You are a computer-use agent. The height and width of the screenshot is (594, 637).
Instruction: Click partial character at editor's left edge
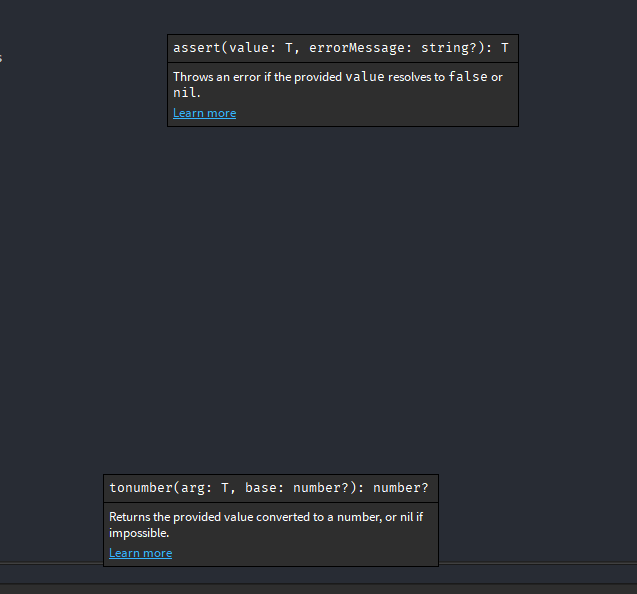1,58
